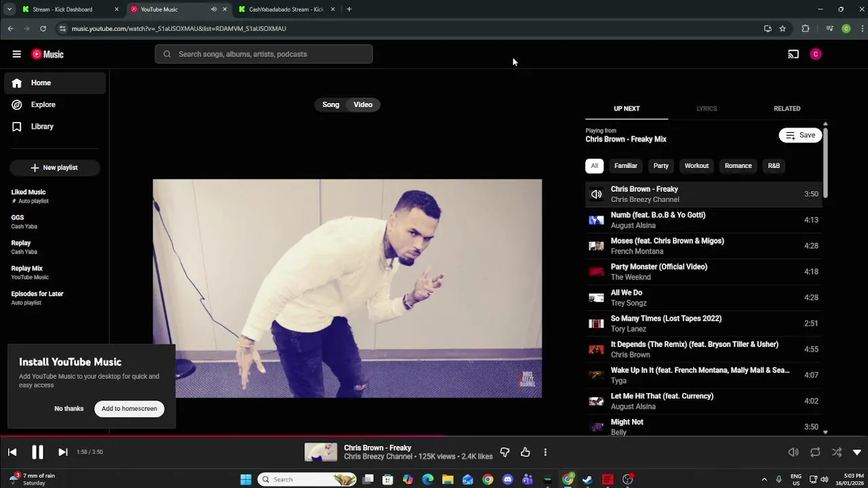Select the Romance filter chip
The height and width of the screenshot is (488, 868).
click(738, 165)
